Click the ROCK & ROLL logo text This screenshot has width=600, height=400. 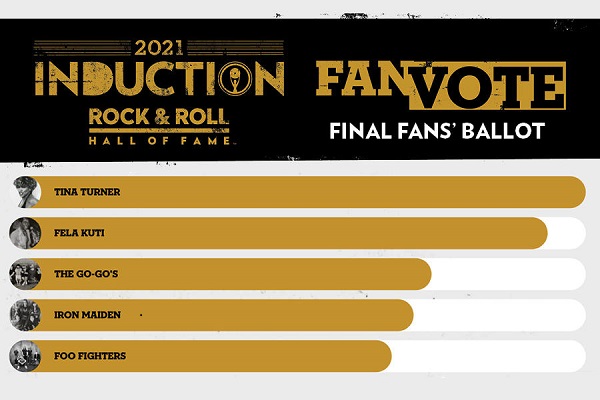pyautogui.click(x=159, y=115)
